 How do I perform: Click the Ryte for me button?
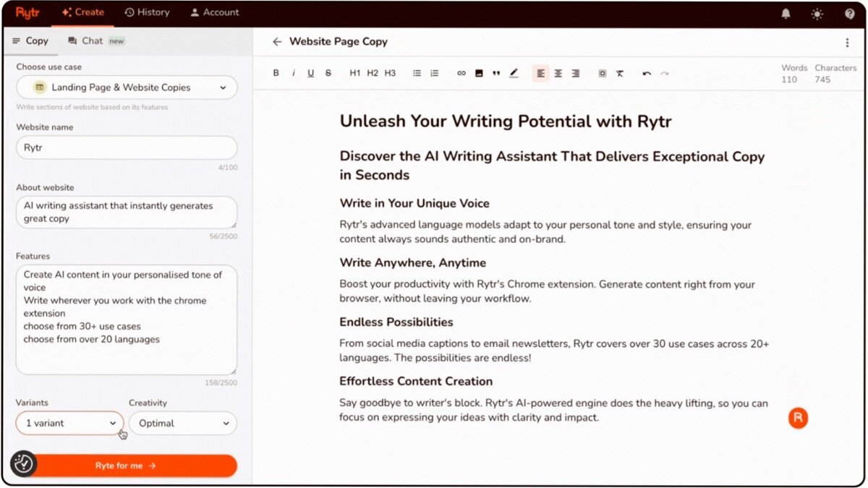(127, 466)
